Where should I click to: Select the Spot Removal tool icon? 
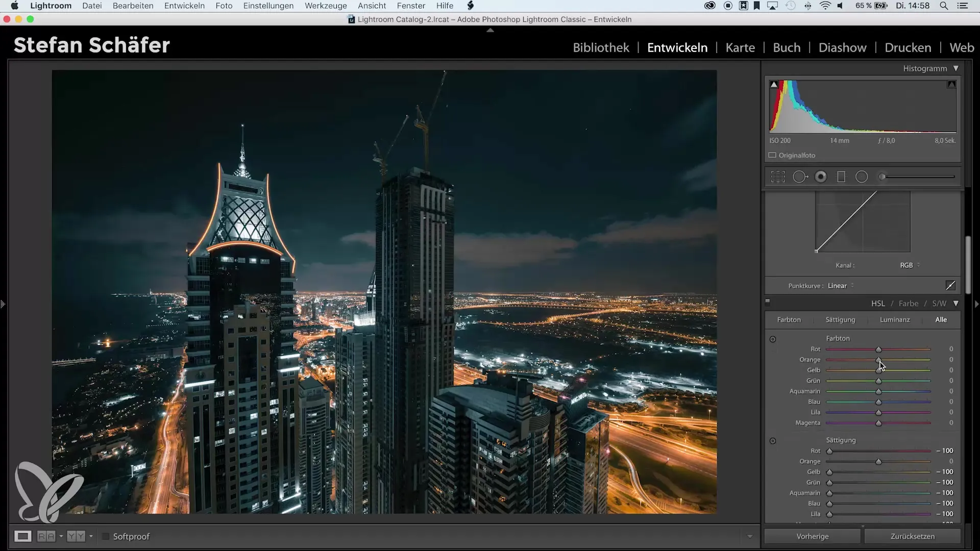tap(800, 177)
